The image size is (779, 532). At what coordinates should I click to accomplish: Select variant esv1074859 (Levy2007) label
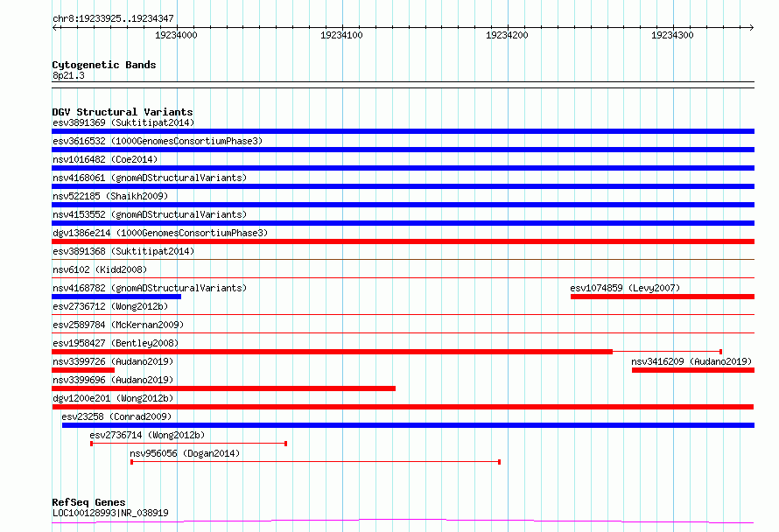[625, 288]
